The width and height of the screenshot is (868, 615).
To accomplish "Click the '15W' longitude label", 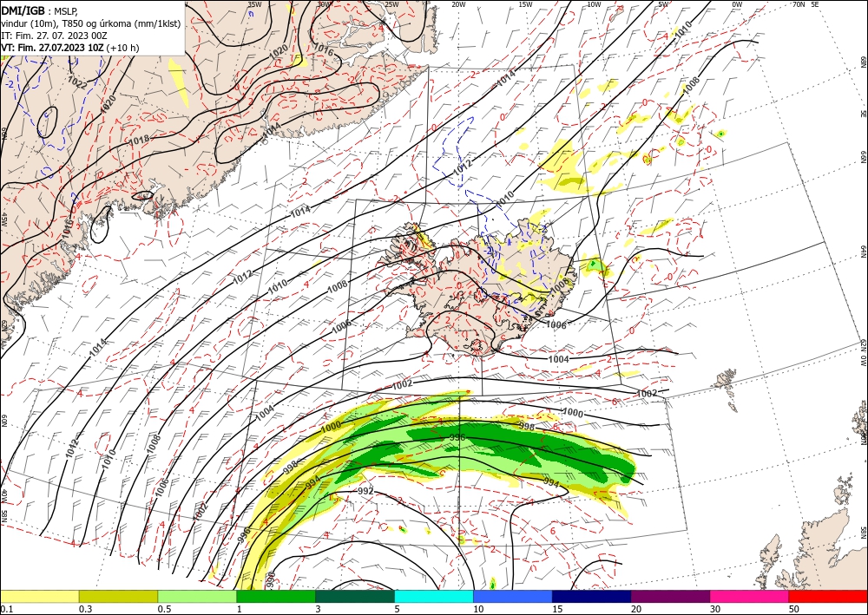I will 526,4.
